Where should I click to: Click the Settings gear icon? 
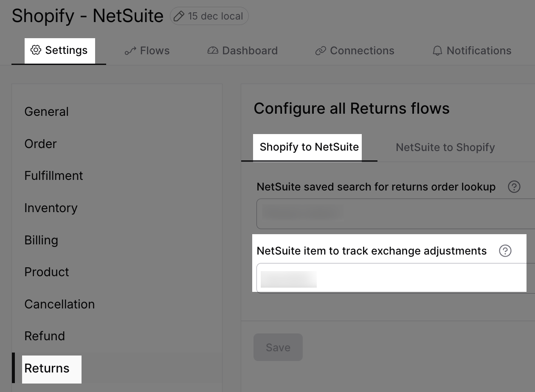36,50
